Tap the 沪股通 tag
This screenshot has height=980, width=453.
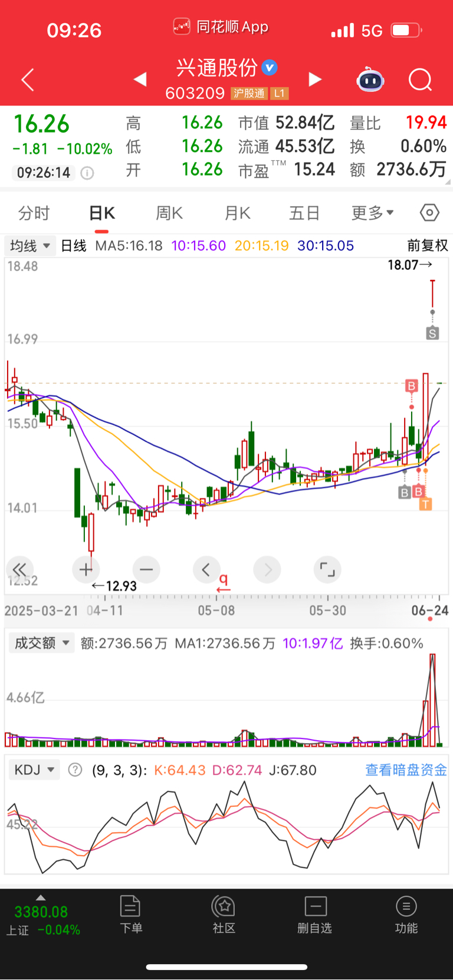pos(249,93)
